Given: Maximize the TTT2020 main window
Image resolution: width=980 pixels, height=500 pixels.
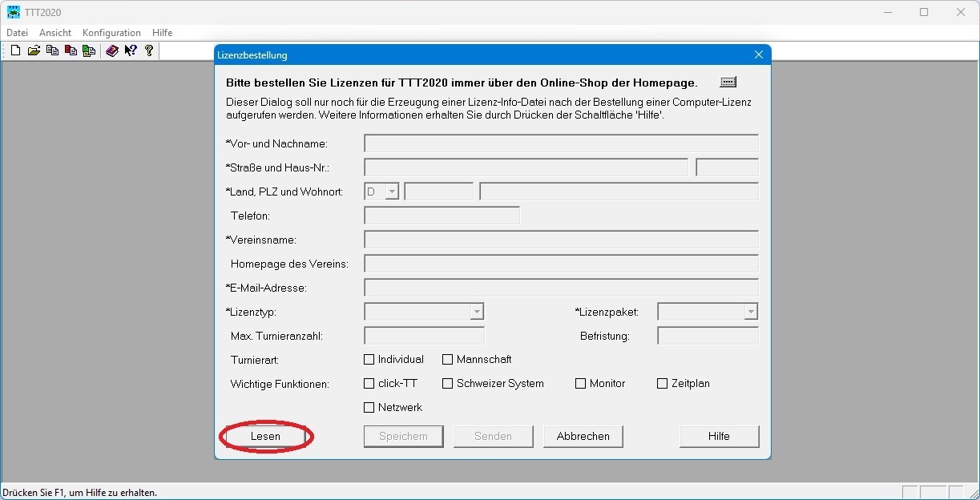Looking at the screenshot, I should 924,12.
